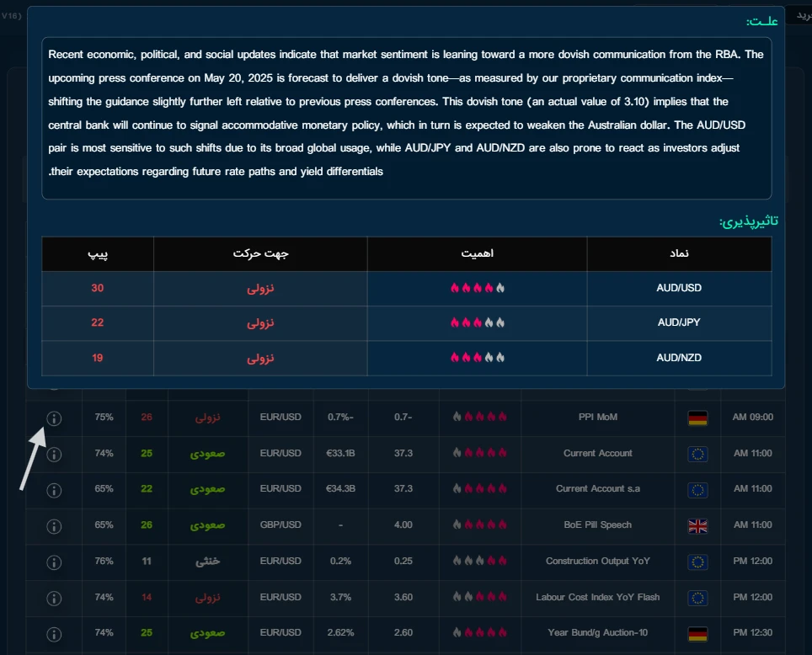Click the نماد column header
This screenshot has width=812, height=655.
coord(678,253)
